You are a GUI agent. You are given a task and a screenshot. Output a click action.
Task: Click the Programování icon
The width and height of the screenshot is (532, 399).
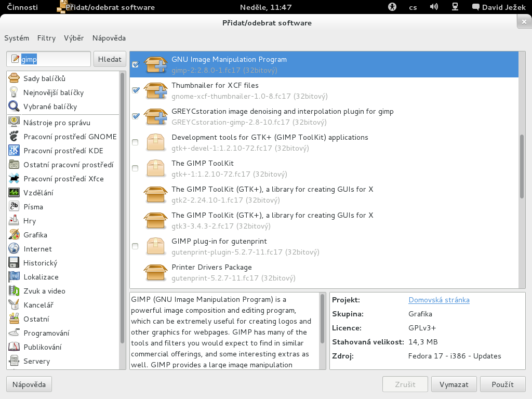14,333
